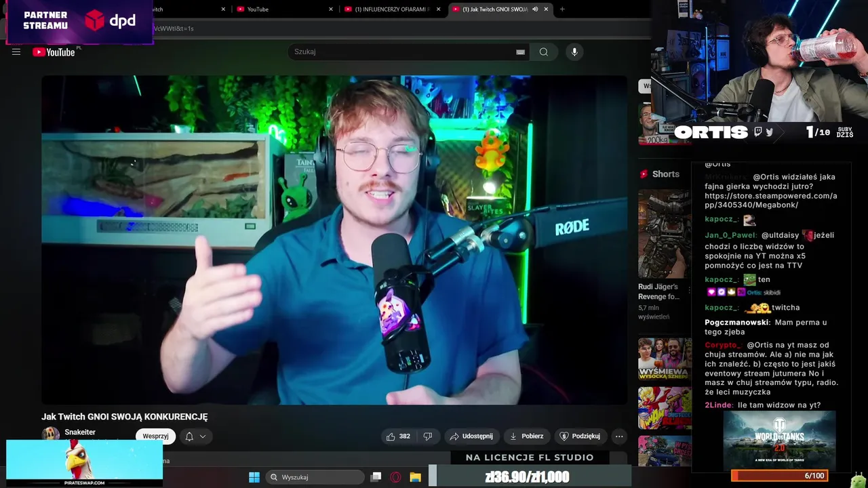Click username Jan_0_Pawel in chat
868x488 pixels.
(x=730, y=235)
